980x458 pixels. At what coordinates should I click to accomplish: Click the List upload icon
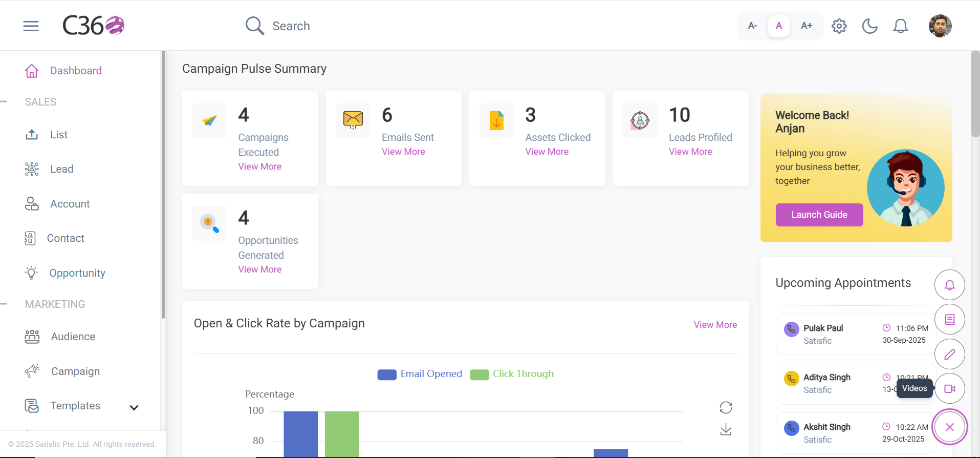(32, 135)
